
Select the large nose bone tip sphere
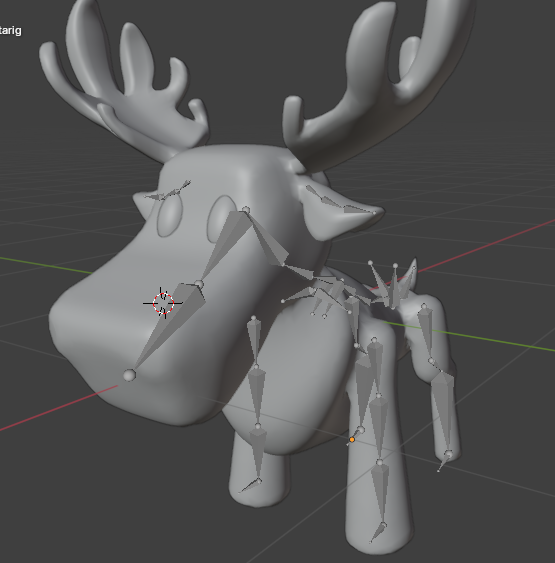(129, 375)
